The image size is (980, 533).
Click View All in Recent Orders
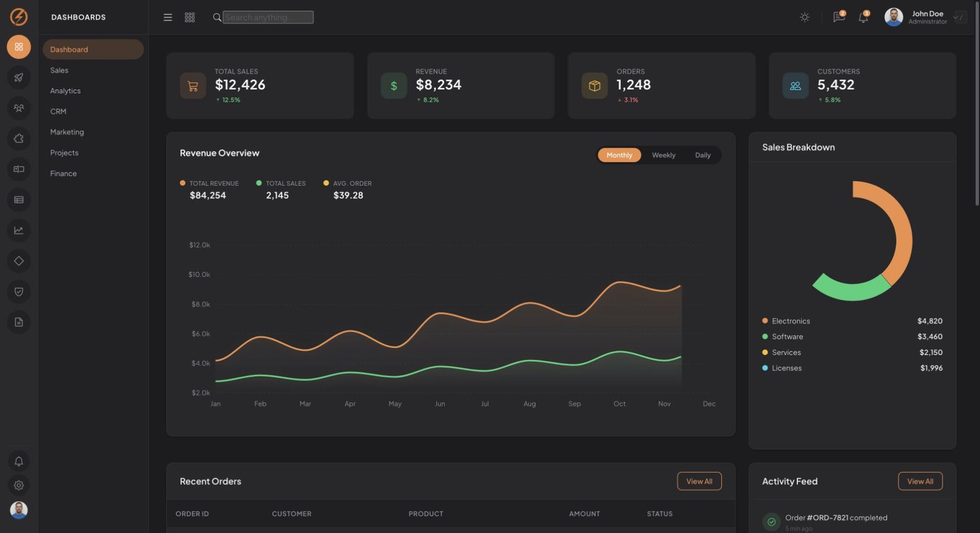(x=699, y=481)
